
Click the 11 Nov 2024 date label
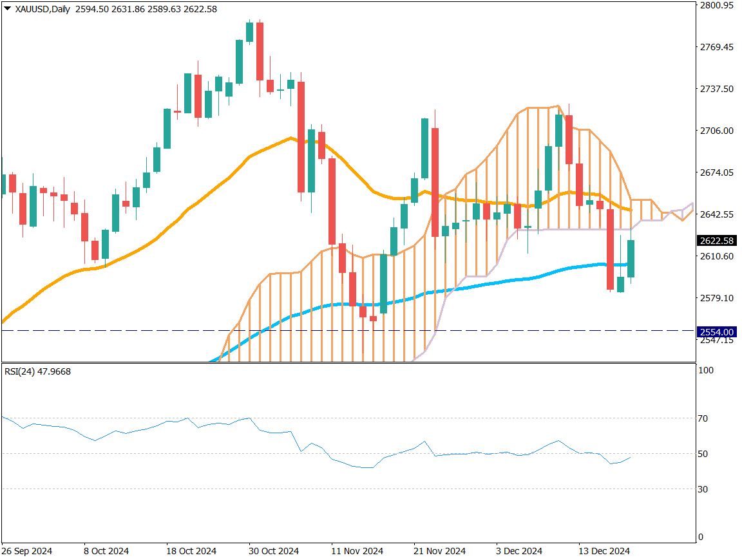pos(357,551)
